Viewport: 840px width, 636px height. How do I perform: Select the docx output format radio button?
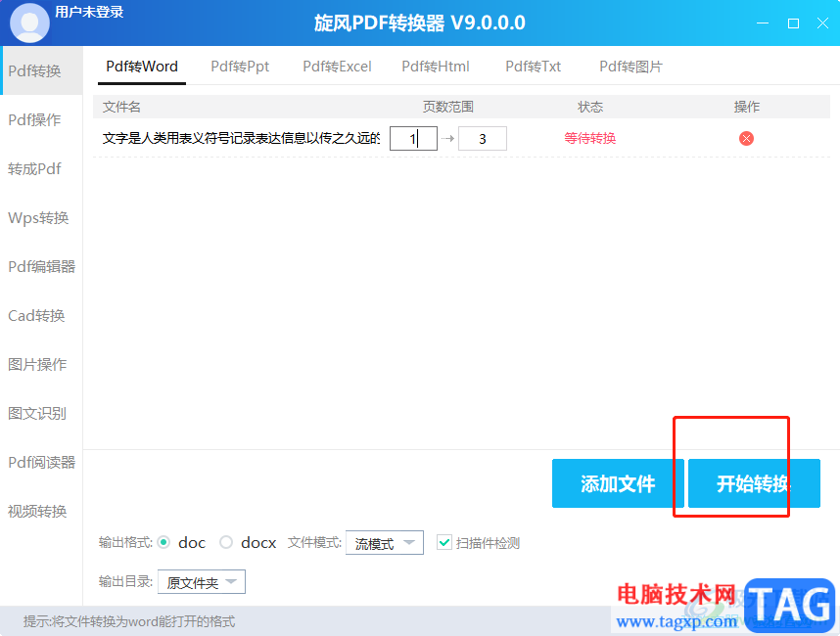(226, 542)
